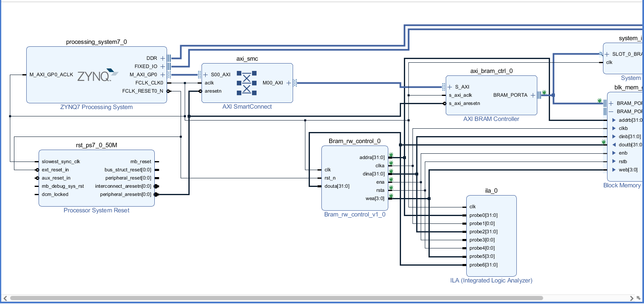This screenshot has height=305, width=644.
Task: Select the axi_bram_ctrl_0 block title
Action: click(x=491, y=71)
